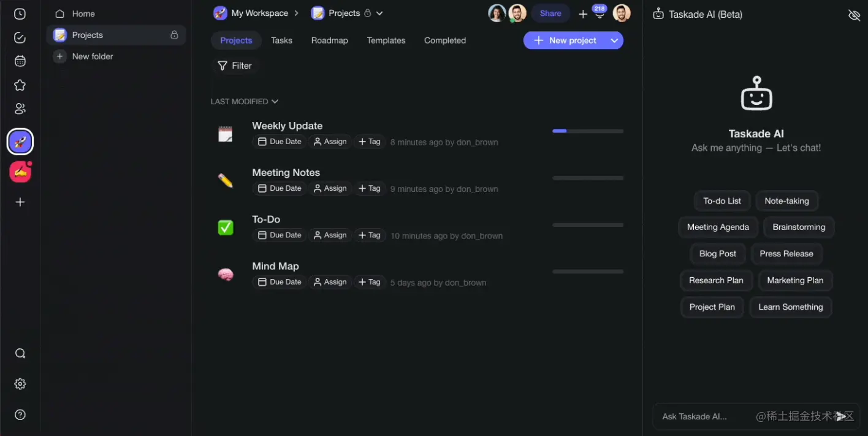Click the plus icon beside Share button
Image resolution: width=868 pixels, height=436 pixels.
point(583,13)
